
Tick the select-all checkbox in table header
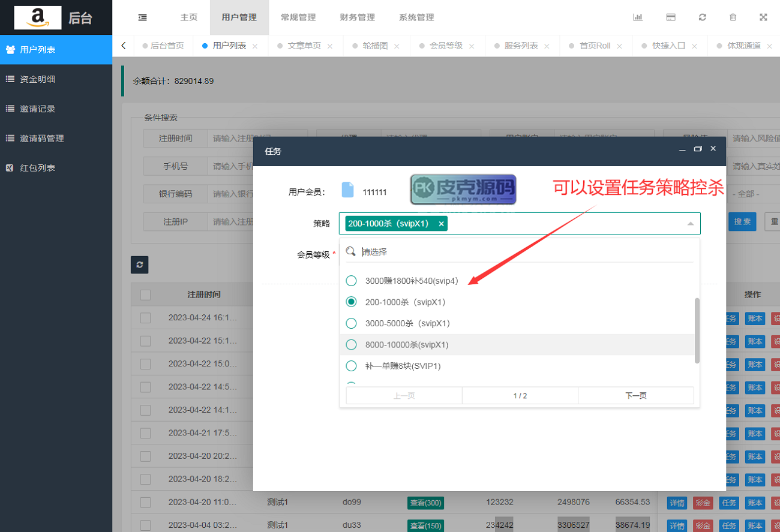145,295
